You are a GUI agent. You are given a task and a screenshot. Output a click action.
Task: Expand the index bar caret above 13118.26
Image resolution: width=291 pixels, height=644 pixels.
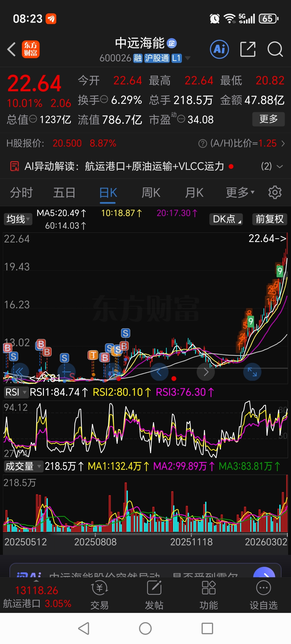36,581
